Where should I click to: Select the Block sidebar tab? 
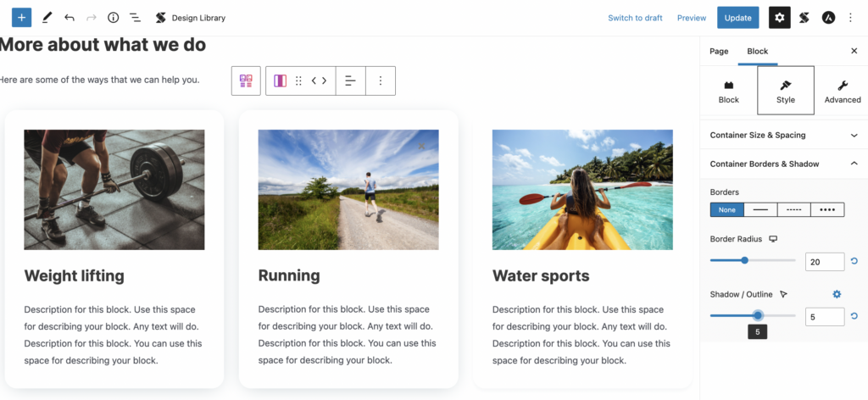[x=757, y=51]
